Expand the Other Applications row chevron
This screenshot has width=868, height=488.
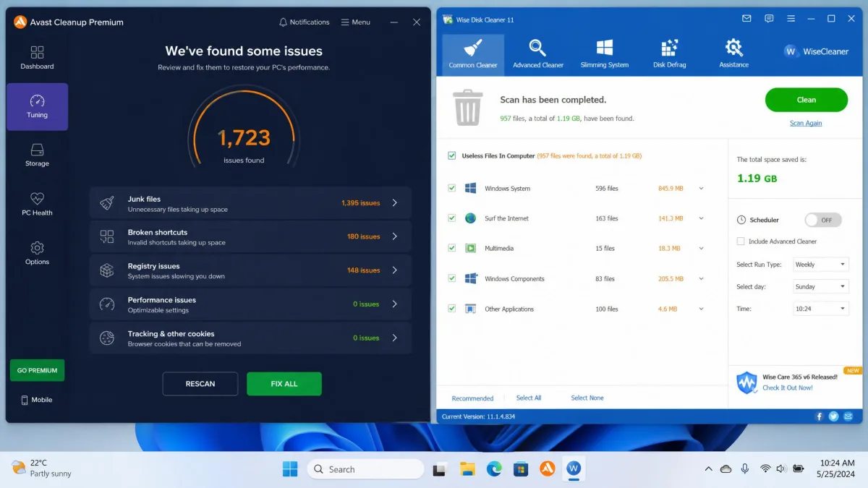coord(701,309)
